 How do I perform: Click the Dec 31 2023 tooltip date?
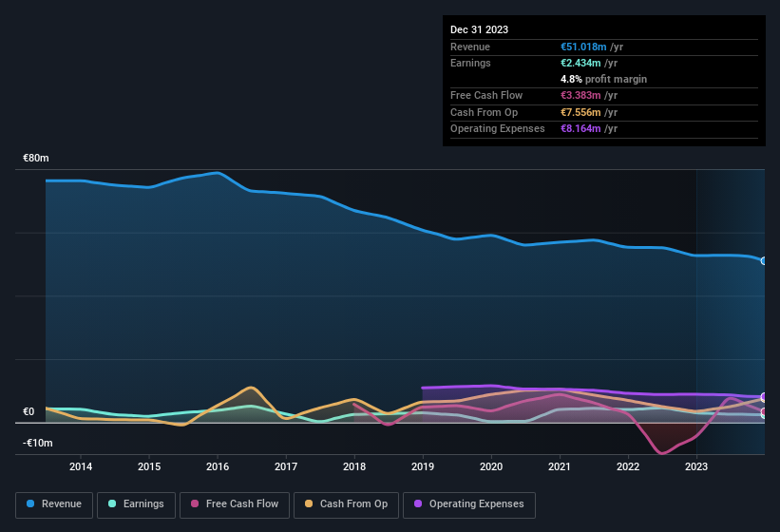(x=479, y=29)
